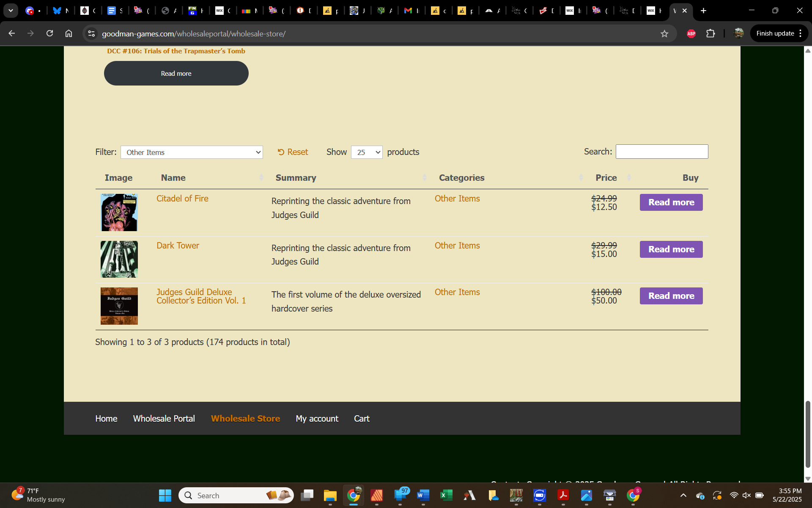Expand the Other Items filter dropdown
The image size is (812, 508).
[192, 152]
